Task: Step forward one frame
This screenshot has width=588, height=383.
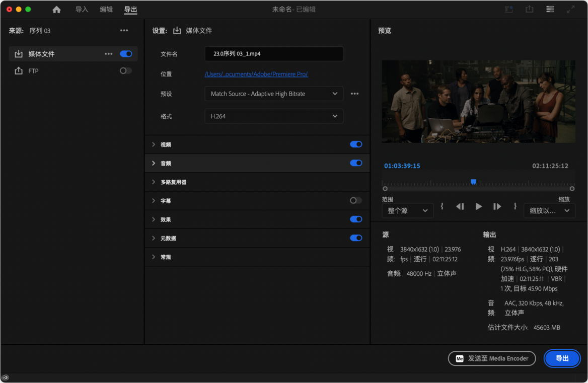Action: [497, 206]
